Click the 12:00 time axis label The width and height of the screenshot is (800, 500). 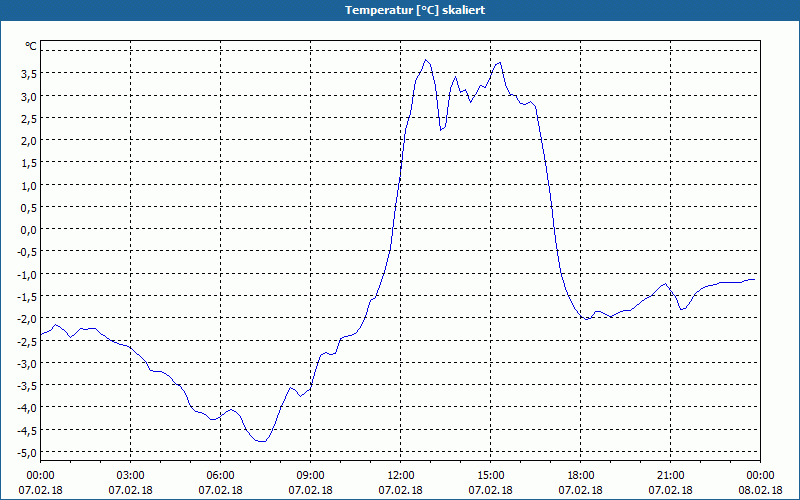(x=401, y=476)
